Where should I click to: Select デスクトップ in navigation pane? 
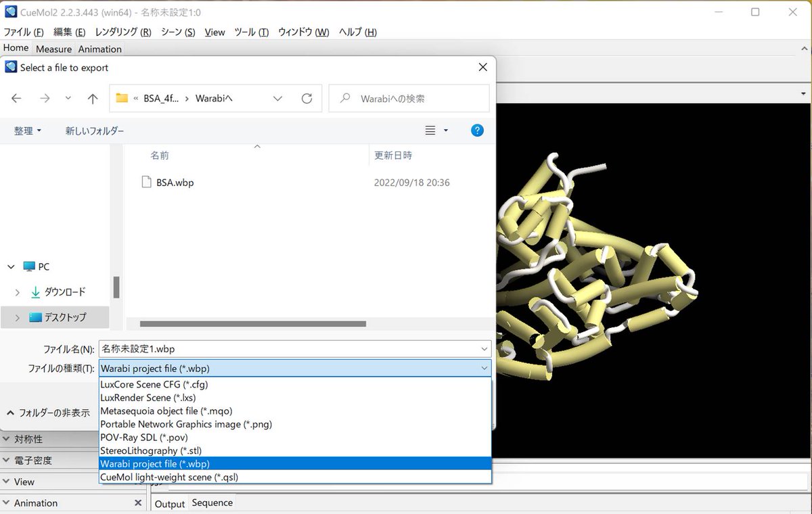pos(58,317)
